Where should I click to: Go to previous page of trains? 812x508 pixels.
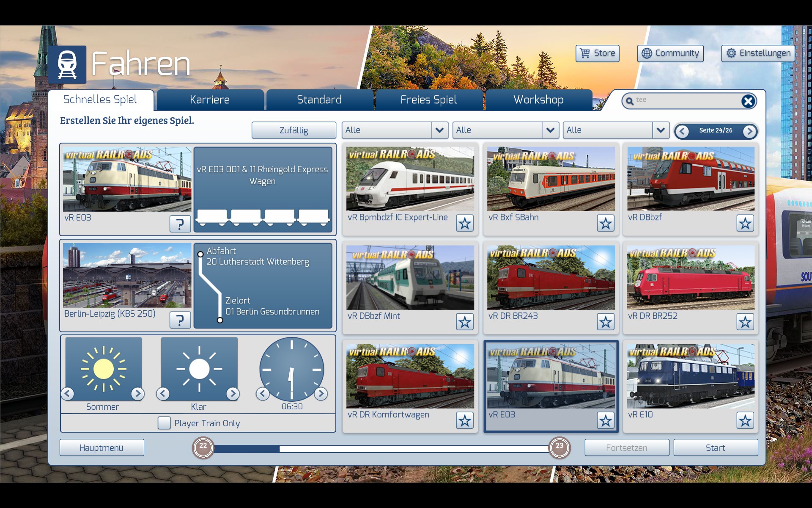682,131
